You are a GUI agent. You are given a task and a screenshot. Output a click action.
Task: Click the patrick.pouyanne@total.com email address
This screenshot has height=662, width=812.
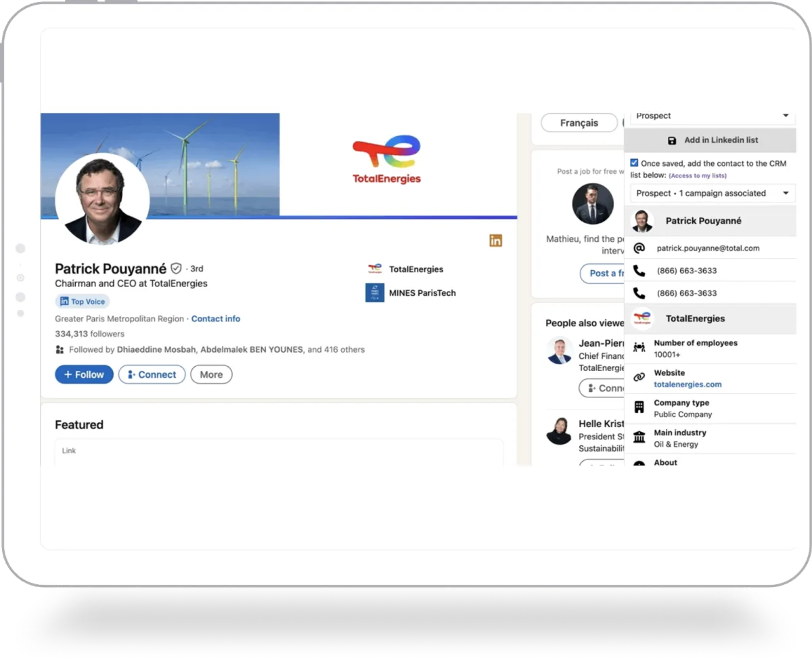coord(708,248)
